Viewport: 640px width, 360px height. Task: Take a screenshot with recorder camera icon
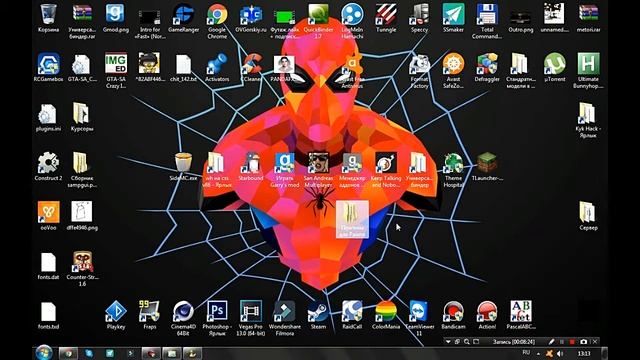click(584, 342)
